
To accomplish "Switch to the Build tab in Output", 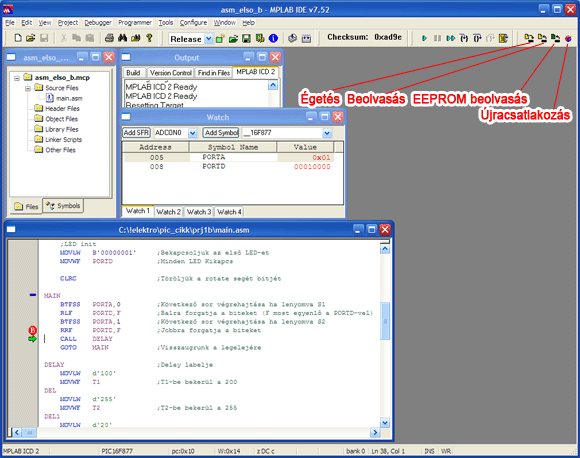I will pos(133,73).
